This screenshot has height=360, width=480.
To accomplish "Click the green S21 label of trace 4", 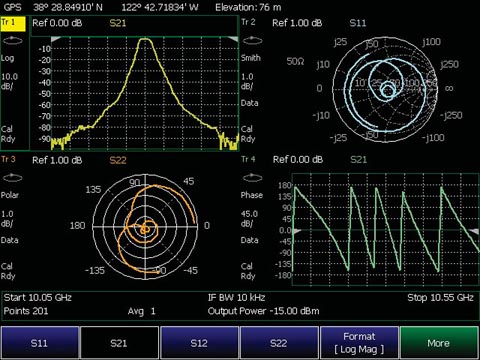I will coord(358,160).
